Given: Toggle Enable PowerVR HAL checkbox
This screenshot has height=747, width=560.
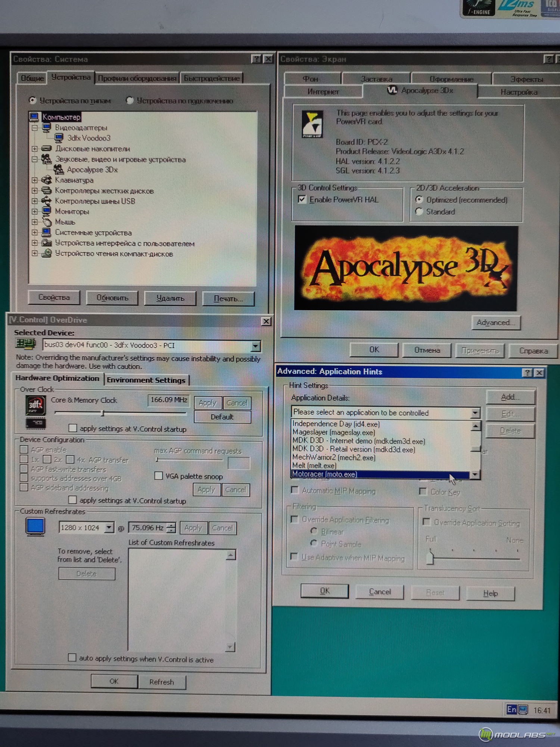Looking at the screenshot, I should click(x=302, y=199).
